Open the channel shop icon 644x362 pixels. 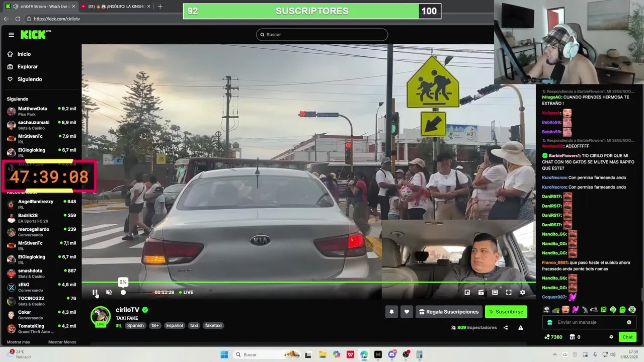pos(572,337)
